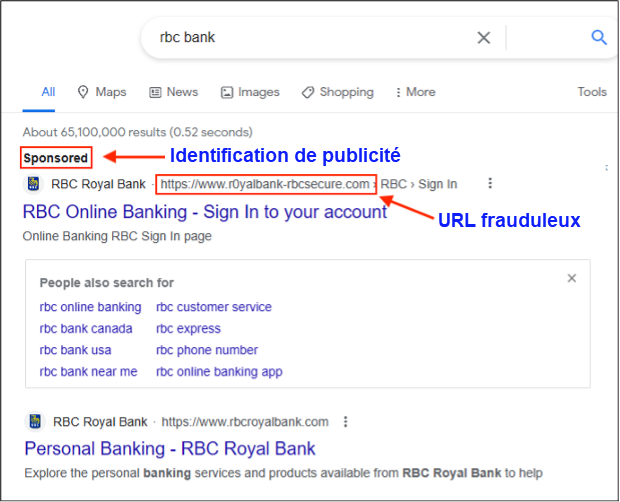Search for 'rbc bank usa' suggestion
This screenshot has width=620, height=502.
[x=75, y=350]
